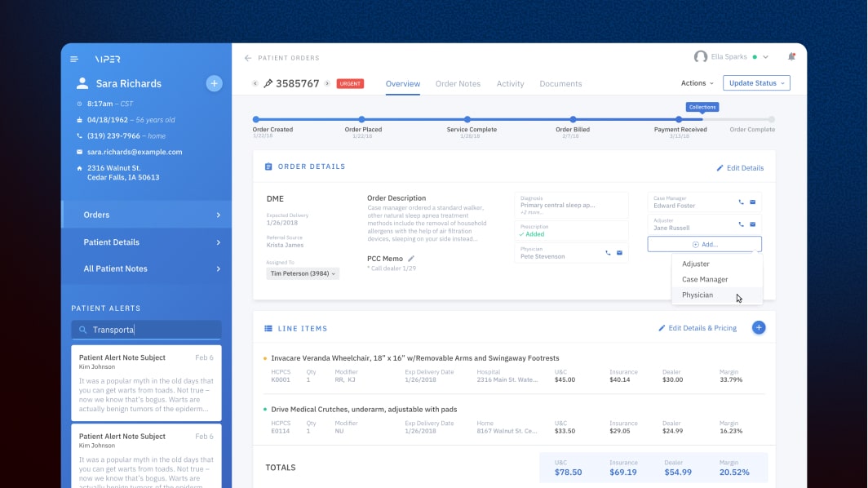The width and height of the screenshot is (868, 488).
Task: Open second Patient Alert Note Subject card
Action: pyautogui.click(x=147, y=456)
